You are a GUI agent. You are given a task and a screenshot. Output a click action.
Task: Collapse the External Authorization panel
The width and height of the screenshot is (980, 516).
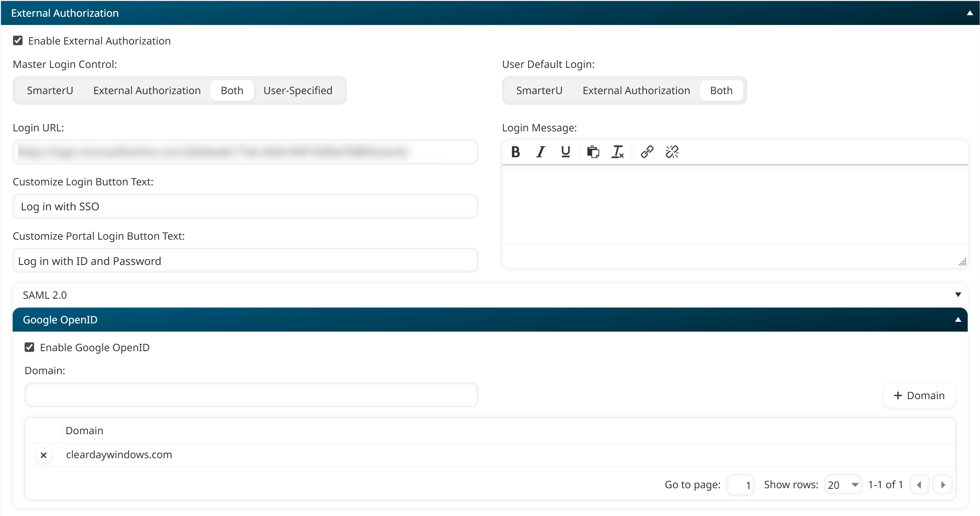pyautogui.click(x=969, y=13)
